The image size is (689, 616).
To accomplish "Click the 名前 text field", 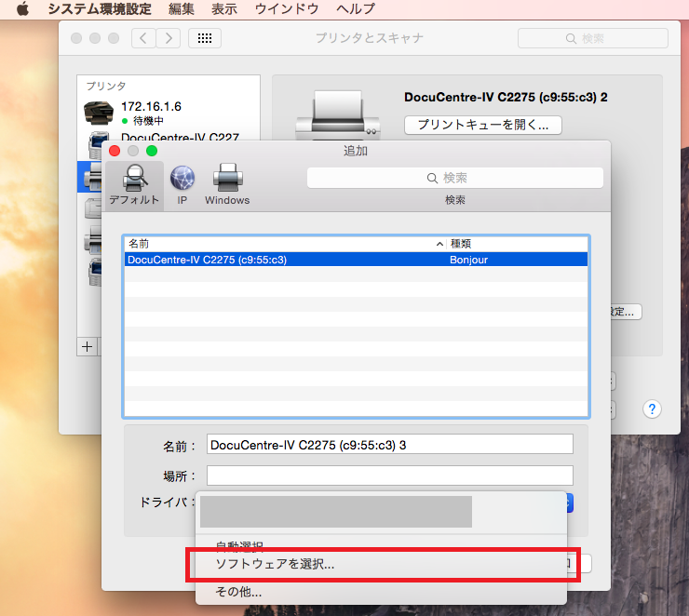I will [389, 445].
